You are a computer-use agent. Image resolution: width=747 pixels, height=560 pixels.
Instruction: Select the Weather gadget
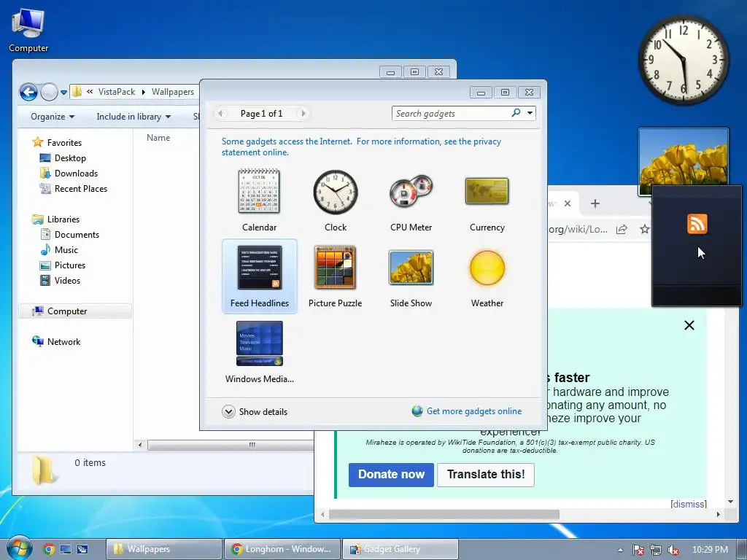487,276
